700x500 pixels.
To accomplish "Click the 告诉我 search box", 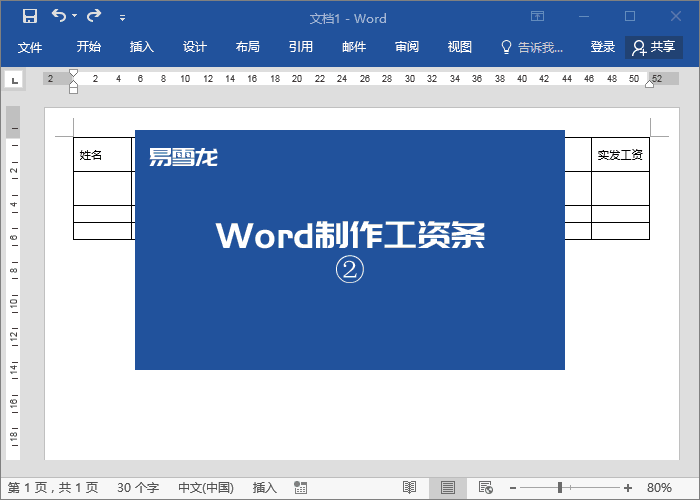I will pos(532,47).
